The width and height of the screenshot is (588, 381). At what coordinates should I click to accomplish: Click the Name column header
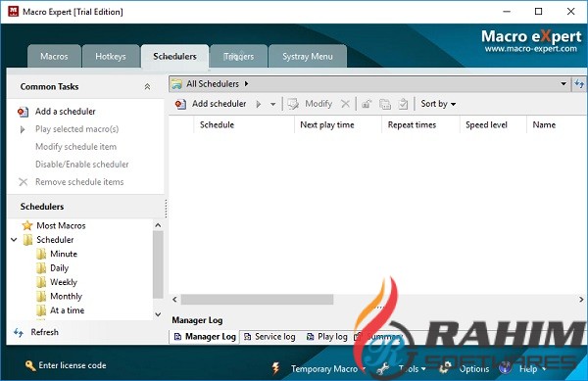557,125
